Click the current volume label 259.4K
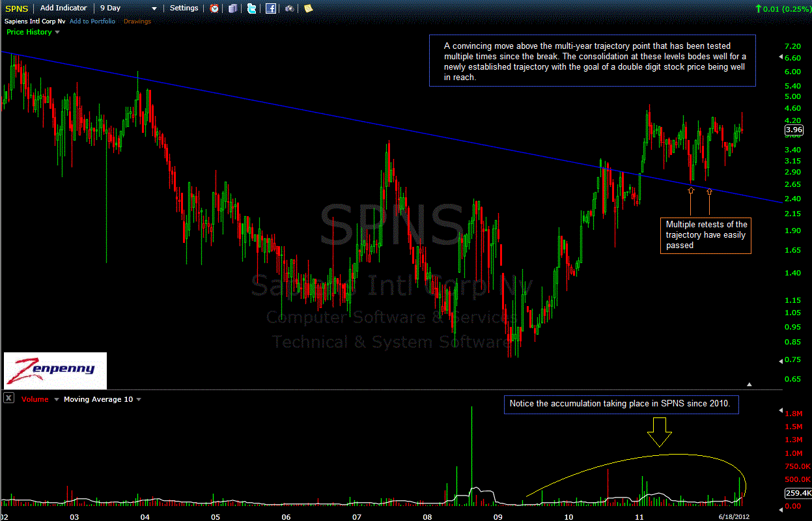Image resolution: width=812 pixels, height=521 pixels. [x=797, y=493]
